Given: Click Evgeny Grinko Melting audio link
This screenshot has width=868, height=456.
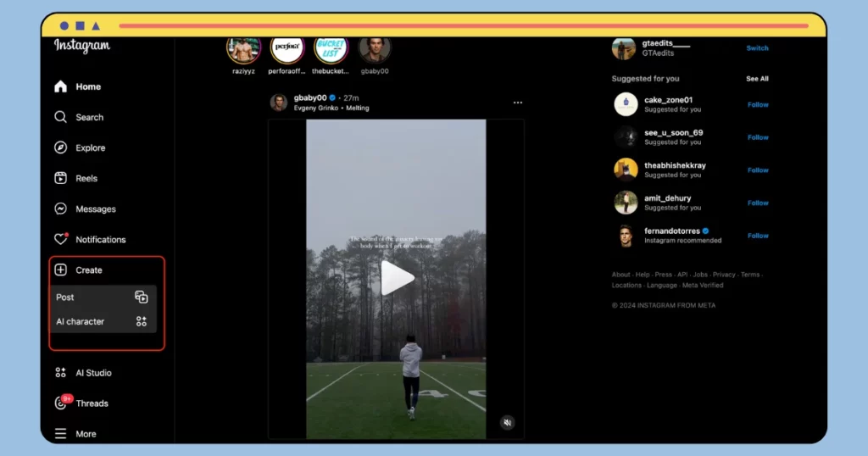Looking at the screenshot, I should [x=331, y=108].
